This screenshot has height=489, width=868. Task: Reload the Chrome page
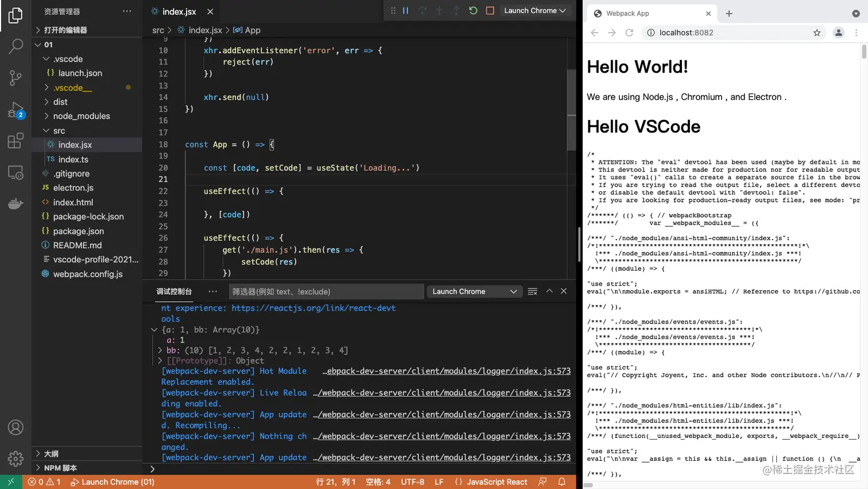coord(629,33)
